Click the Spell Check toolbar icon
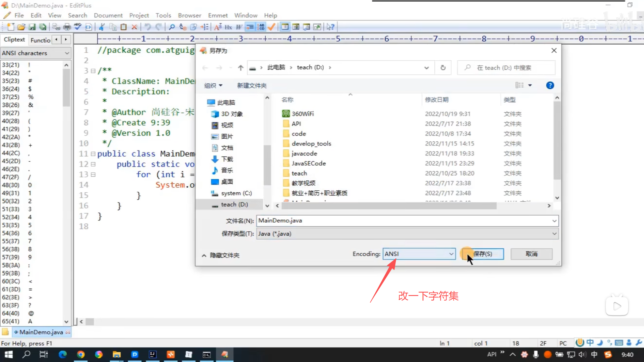Viewport: 644px width, 362px height. coord(78,27)
